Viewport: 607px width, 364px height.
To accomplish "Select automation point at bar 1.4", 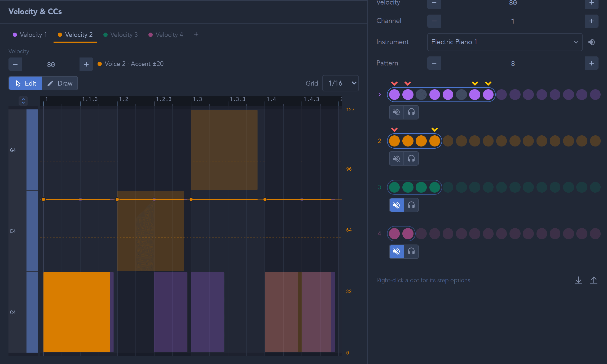I will pos(265,199).
